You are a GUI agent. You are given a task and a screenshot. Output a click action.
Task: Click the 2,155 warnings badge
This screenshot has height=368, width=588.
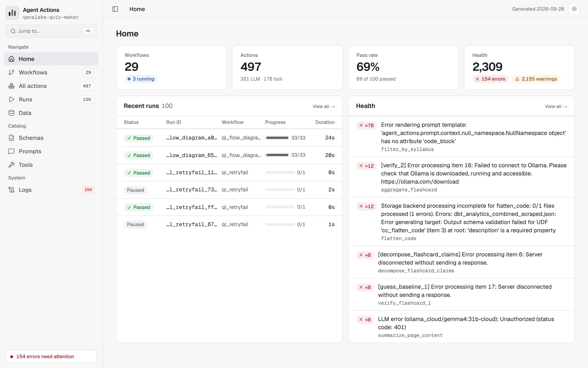click(536, 79)
